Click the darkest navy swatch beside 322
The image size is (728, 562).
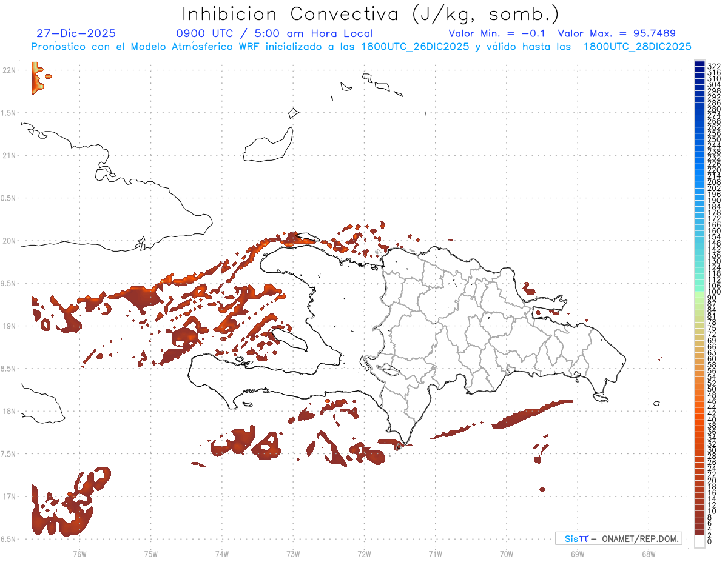tap(699, 65)
